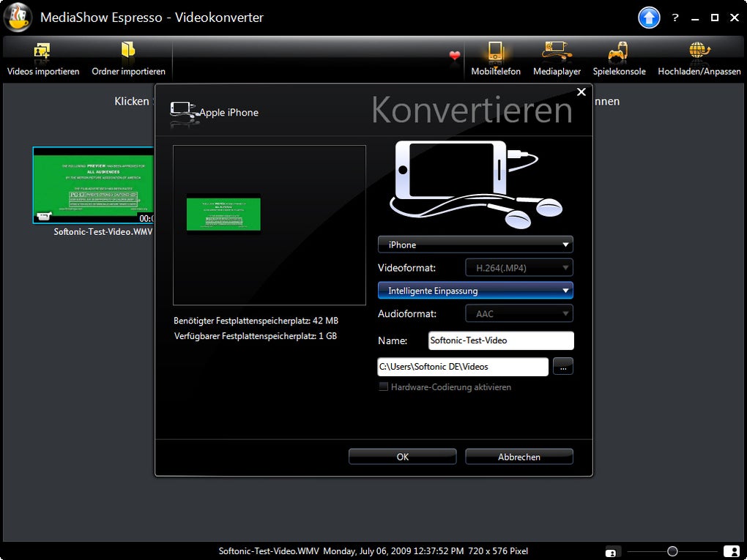Click the large iPhone with earbuds illustration
Image resolution: width=747 pixels, height=560 pixels.
(476, 184)
